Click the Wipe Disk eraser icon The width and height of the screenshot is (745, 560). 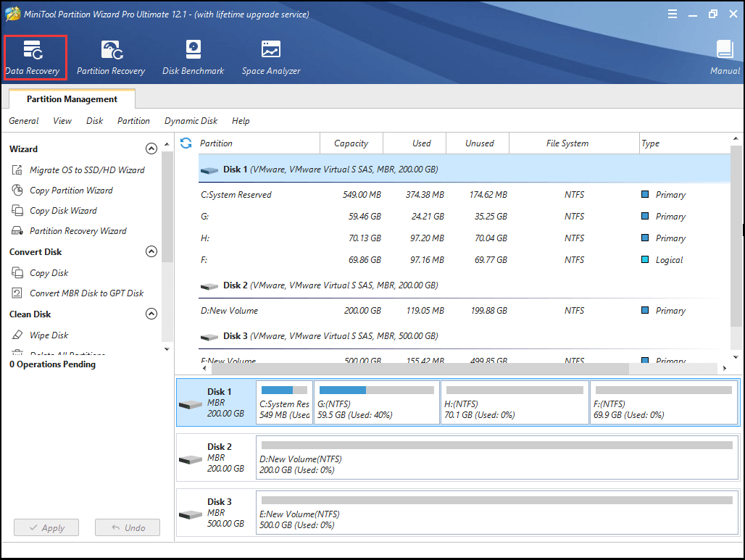[x=17, y=335]
